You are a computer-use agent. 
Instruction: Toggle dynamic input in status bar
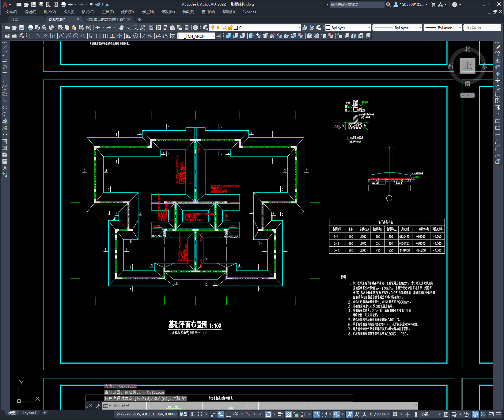(x=221, y=414)
